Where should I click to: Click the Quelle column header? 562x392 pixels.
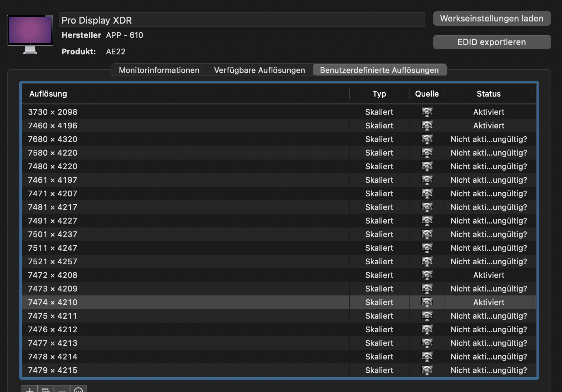pyautogui.click(x=427, y=94)
